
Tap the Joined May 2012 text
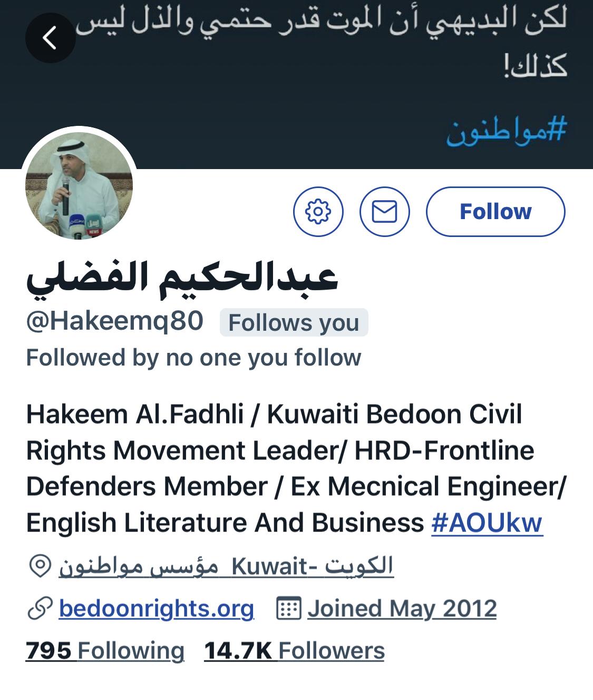(402, 609)
